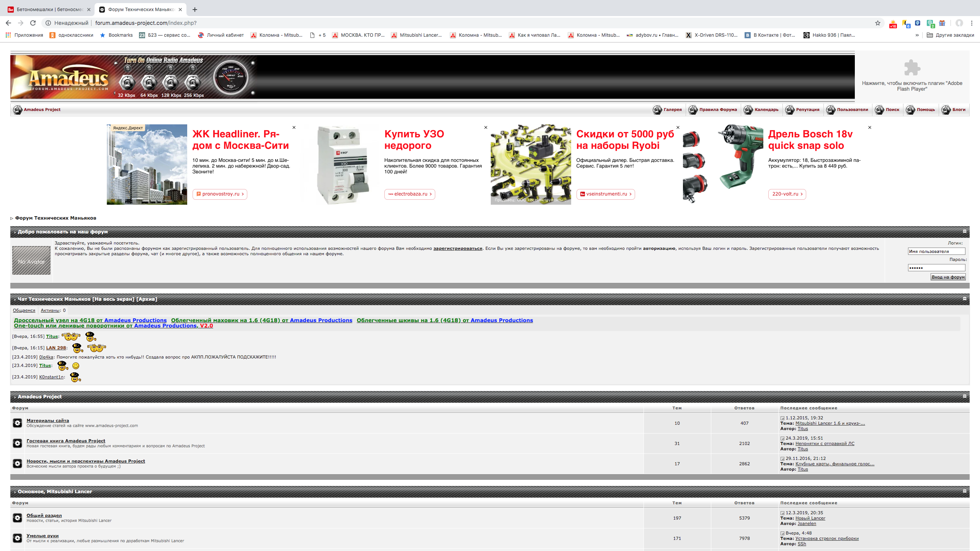Click the ЖК Headliner ad image
Viewport: 980px width, 551px height.
[147, 165]
